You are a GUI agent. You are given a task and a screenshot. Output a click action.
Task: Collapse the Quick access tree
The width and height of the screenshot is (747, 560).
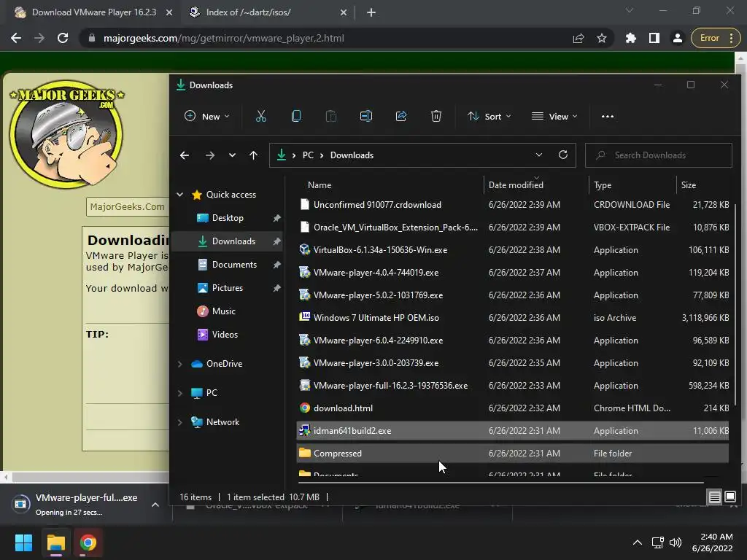(x=179, y=194)
